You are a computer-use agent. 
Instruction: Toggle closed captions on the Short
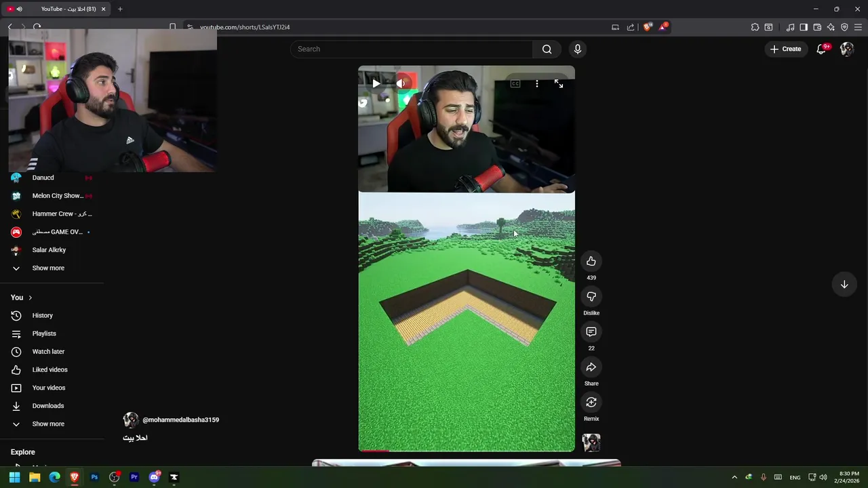point(515,83)
